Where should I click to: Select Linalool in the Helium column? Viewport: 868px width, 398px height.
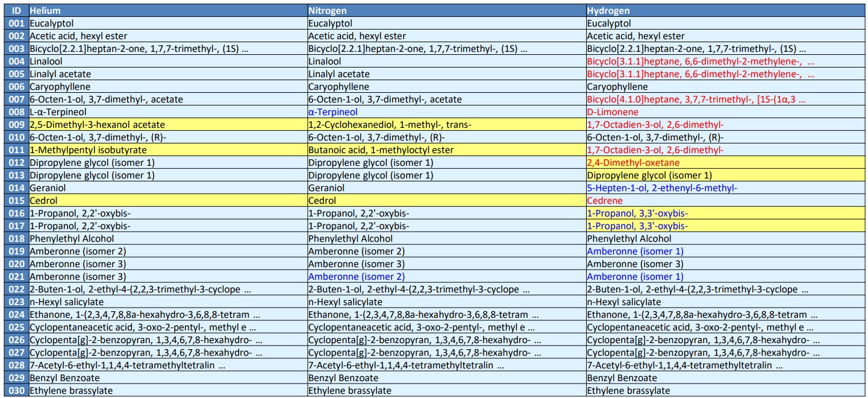pyautogui.click(x=168, y=62)
